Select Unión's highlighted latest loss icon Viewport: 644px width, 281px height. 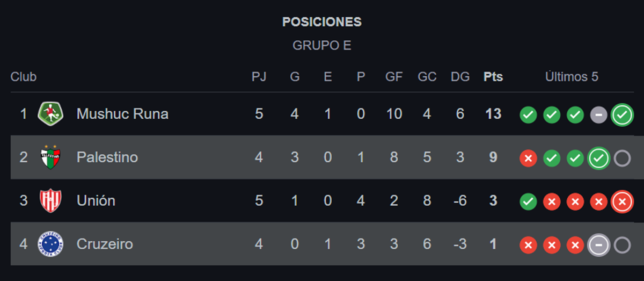pyautogui.click(x=622, y=201)
